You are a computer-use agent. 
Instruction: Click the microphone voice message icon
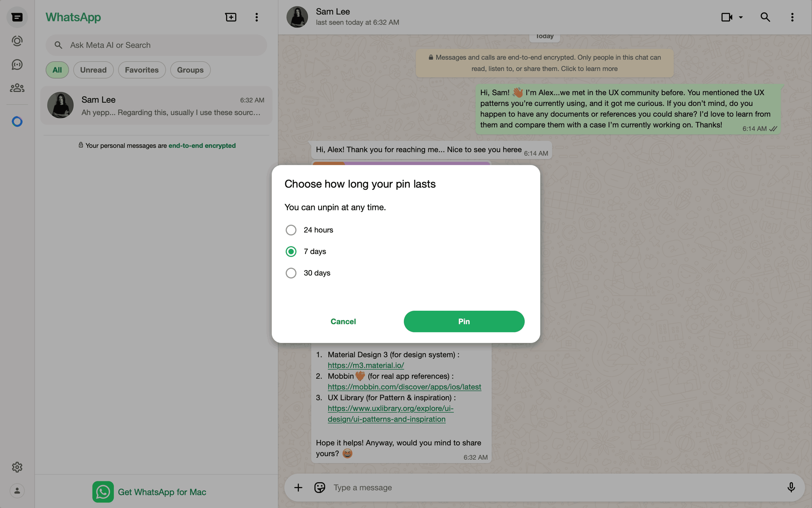coord(791,488)
